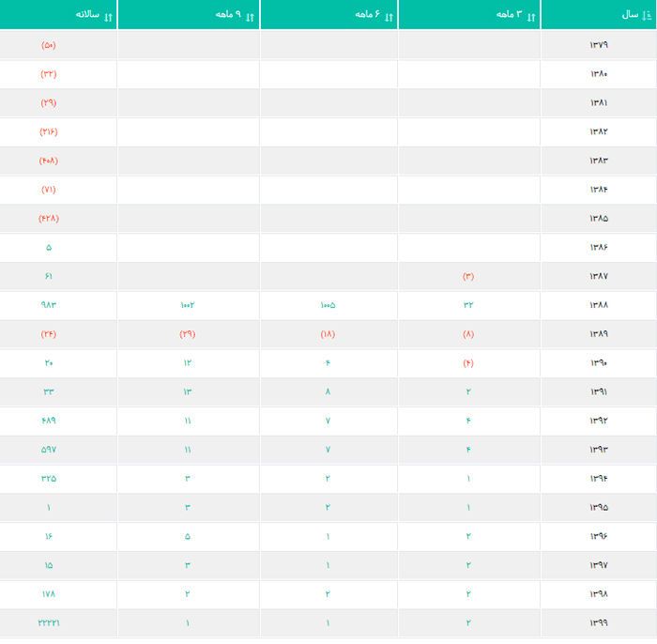Click the sort arrows next to ۳ ماهه

pyautogui.click(x=532, y=16)
